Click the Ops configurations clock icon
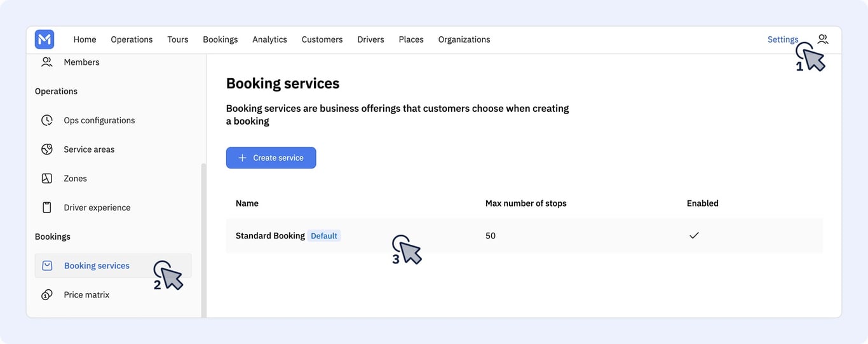This screenshot has width=868, height=344. [x=47, y=120]
